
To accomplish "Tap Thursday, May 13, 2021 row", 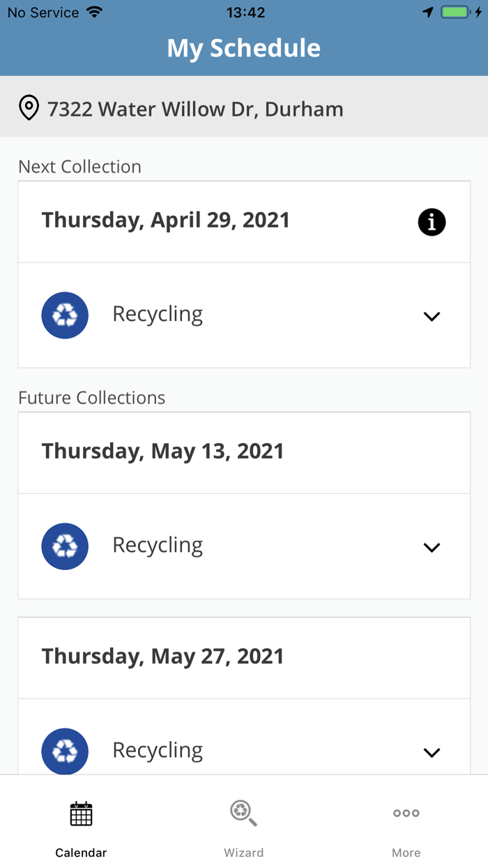I will pyautogui.click(x=162, y=451).
